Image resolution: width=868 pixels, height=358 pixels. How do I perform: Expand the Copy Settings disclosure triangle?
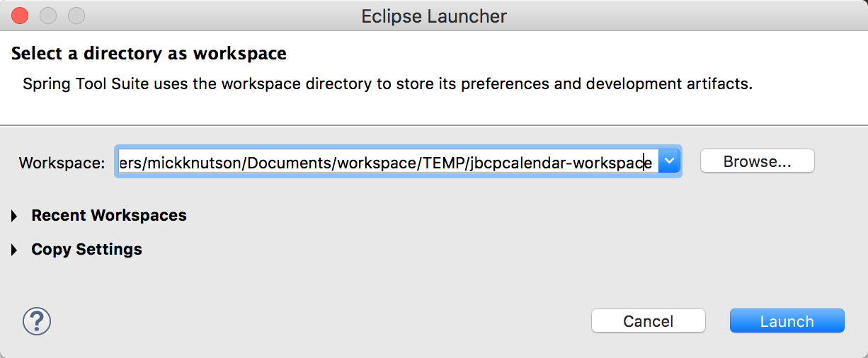click(x=14, y=250)
